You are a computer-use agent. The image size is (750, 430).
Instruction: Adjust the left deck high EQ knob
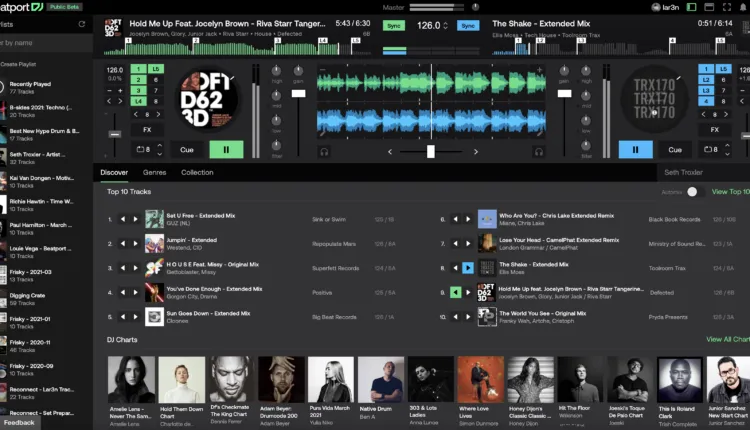coord(276,71)
